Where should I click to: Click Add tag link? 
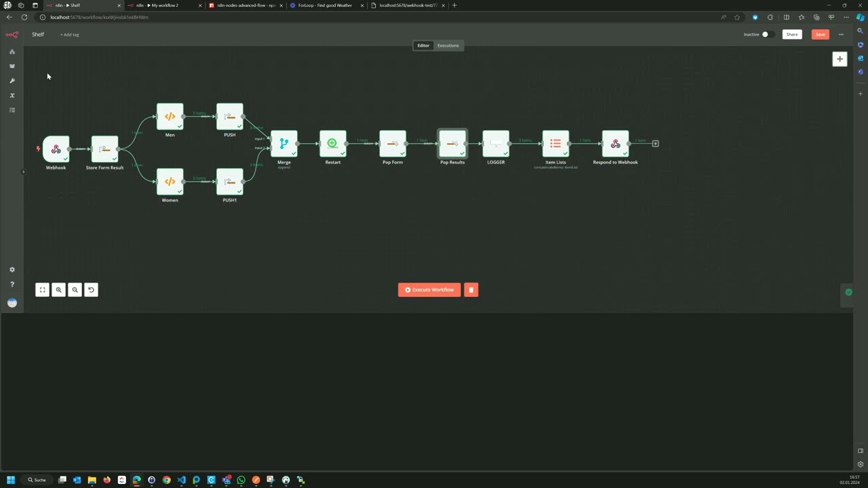(x=69, y=35)
